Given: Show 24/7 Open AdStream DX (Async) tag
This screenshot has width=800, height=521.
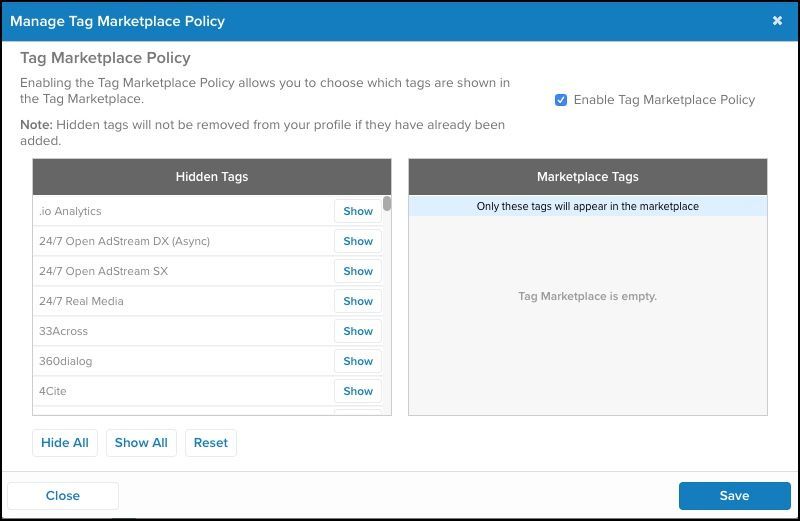Looking at the screenshot, I should tap(358, 241).
